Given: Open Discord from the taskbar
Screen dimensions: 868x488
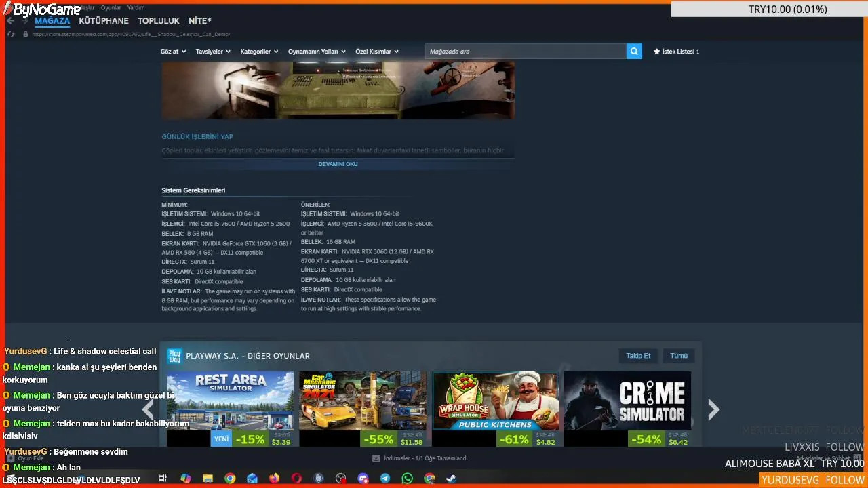Looking at the screenshot, I should pyautogui.click(x=363, y=479).
